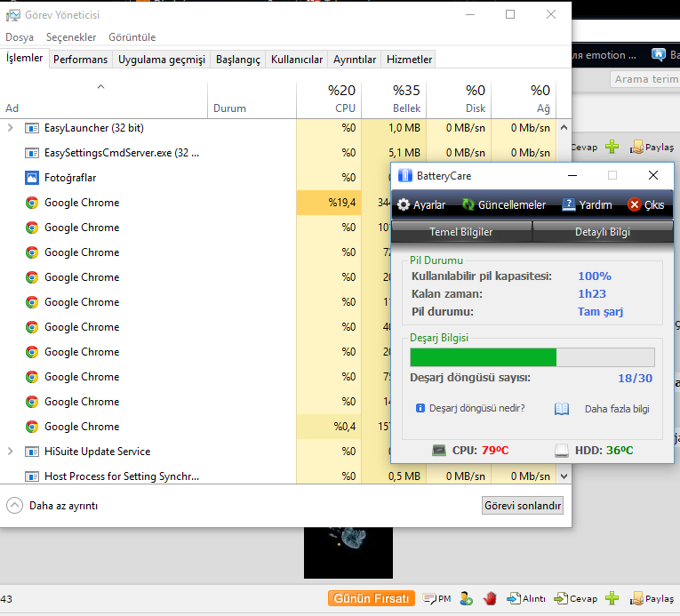
Task: Switch to the Ayrıntılar tab
Action: pyautogui.click(x=355, y=60)
